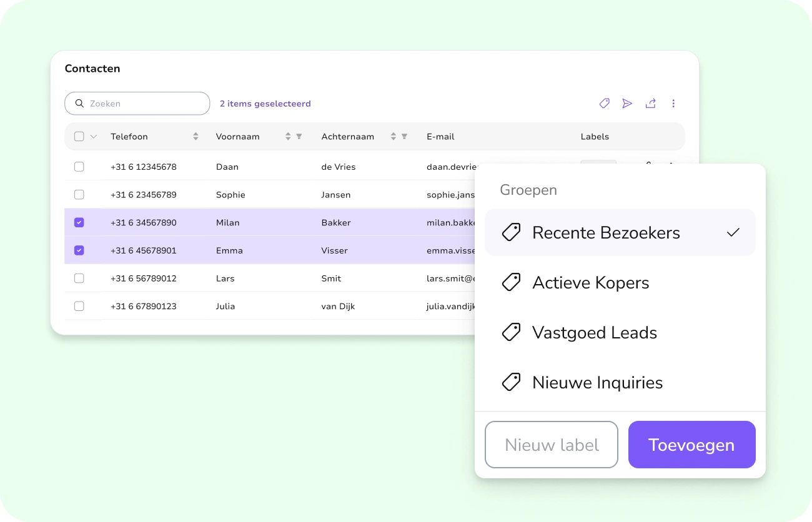The image size is (812, 522).
Task: Expand the select-all chevron dropdown
Action: point(94,137)
